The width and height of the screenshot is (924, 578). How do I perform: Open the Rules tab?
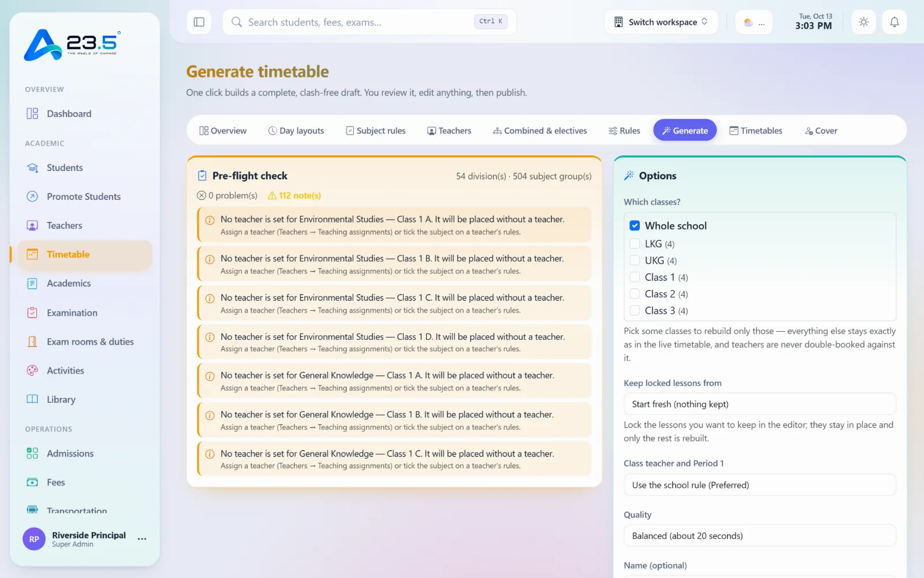(x=624, y=131)
